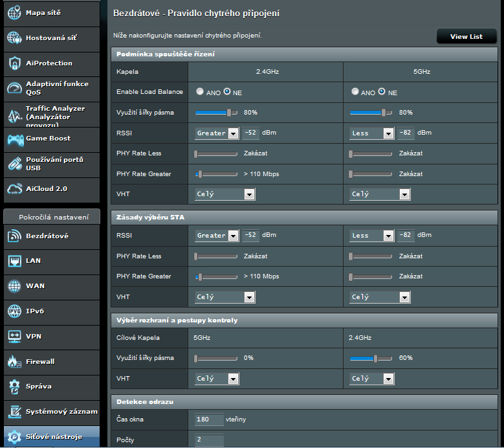504x448 pixels.
Task: Select ANO Load Balance for 5GHz
Action: (355, 92)
